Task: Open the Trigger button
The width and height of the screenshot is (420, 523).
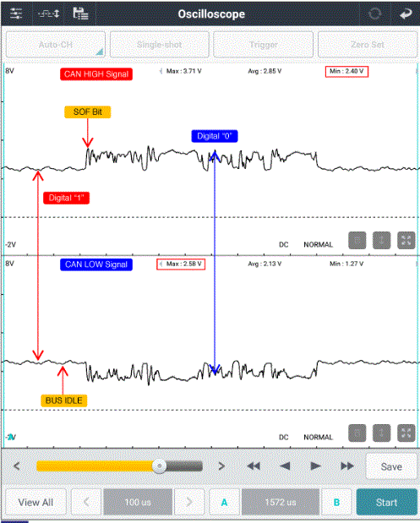Action: [263, 45]
